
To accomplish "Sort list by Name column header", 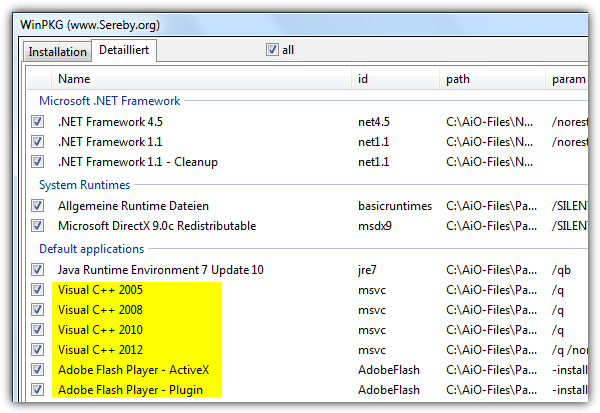I will tap(200, 78).
